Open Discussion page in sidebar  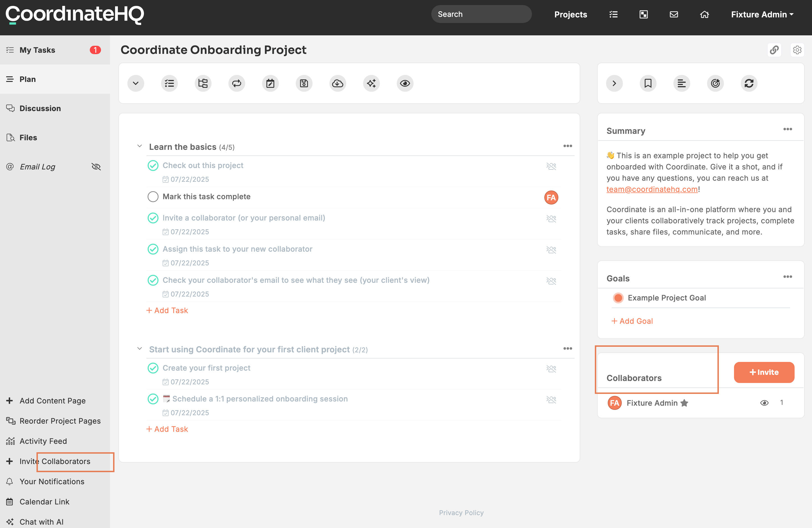pos(55,108)
